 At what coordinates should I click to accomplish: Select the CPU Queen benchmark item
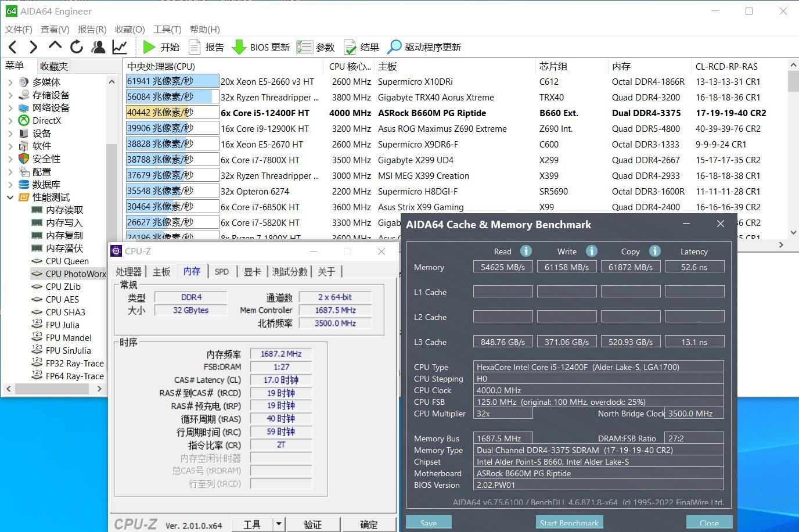(67, 261)
